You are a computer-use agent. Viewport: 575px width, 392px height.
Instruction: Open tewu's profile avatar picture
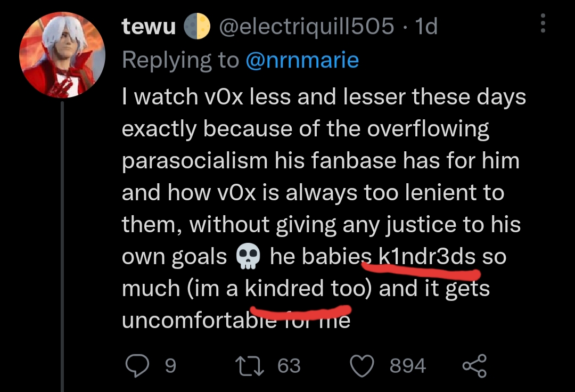pyautogui.click(x=62, y=55)
